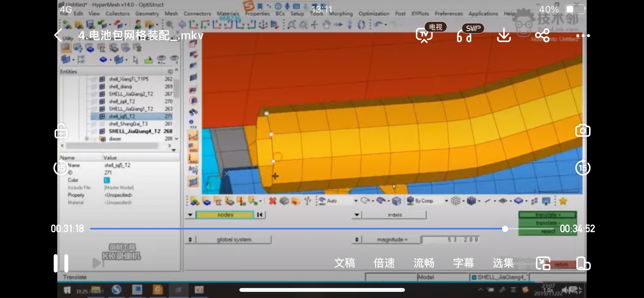This screenshot has width=644, height=298.
Task: Expand the diaoer tree node
Action: 87,138
